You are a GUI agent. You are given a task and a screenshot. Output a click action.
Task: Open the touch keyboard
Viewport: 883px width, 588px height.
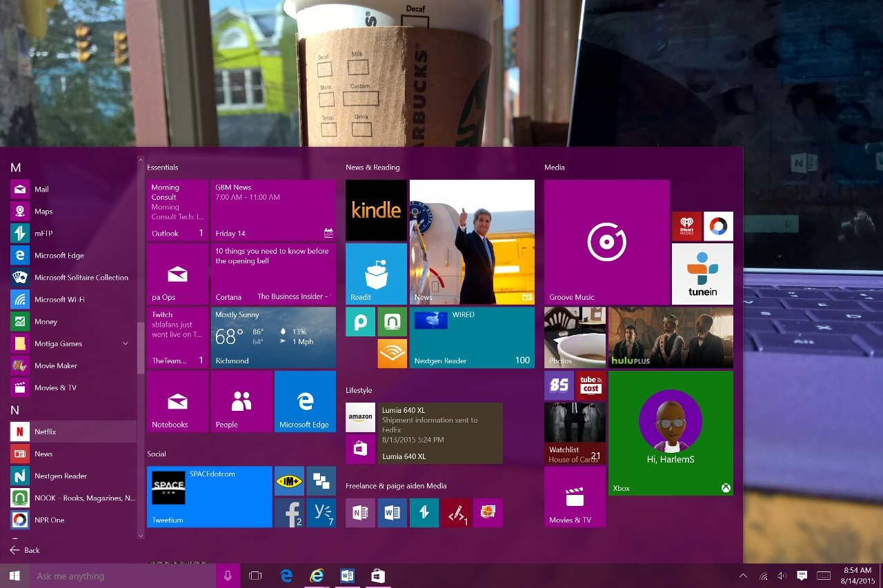pyautogui.click(x=824, y=576)
